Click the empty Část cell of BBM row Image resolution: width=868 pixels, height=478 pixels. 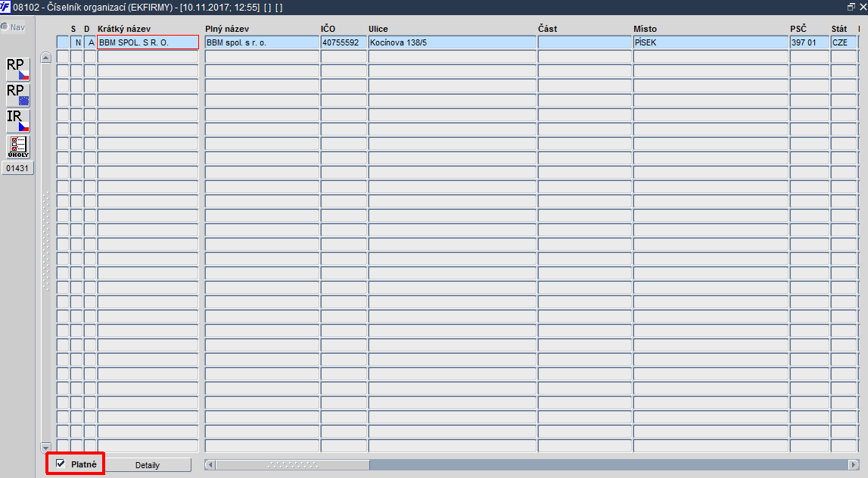pos(584,42)
